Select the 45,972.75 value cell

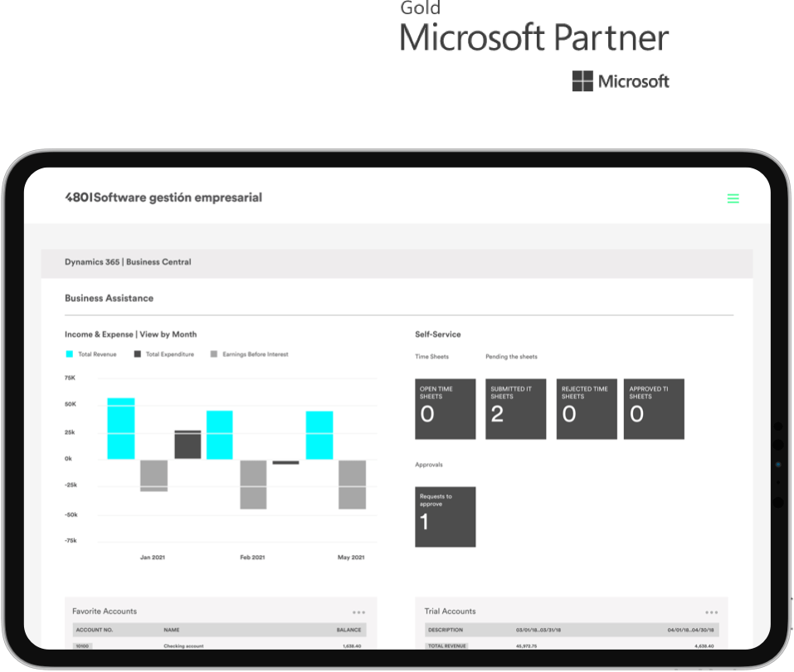[527, 646]
